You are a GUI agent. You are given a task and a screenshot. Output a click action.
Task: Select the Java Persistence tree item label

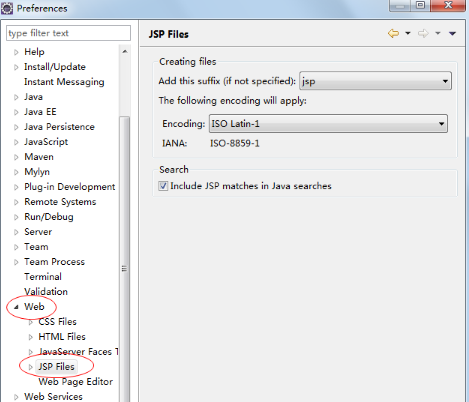pos(59,127)
